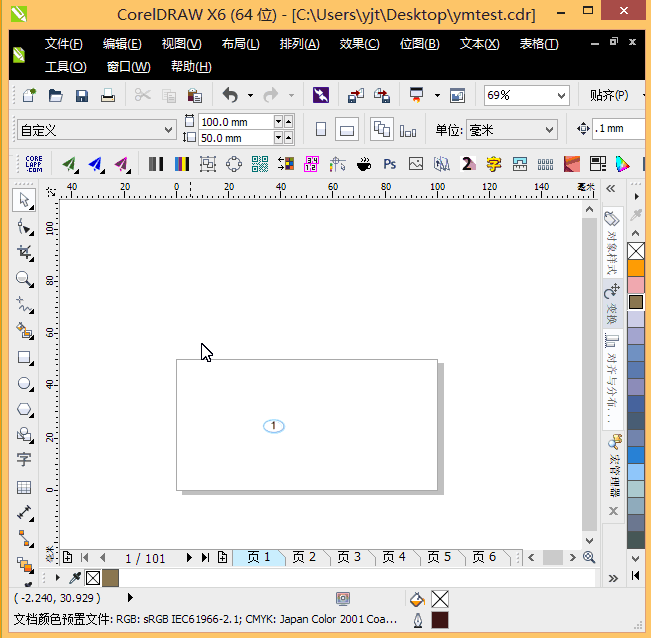Viewport: 651px width, 638px height.
Task: Select the Connector tool
Action: [24, 538]
